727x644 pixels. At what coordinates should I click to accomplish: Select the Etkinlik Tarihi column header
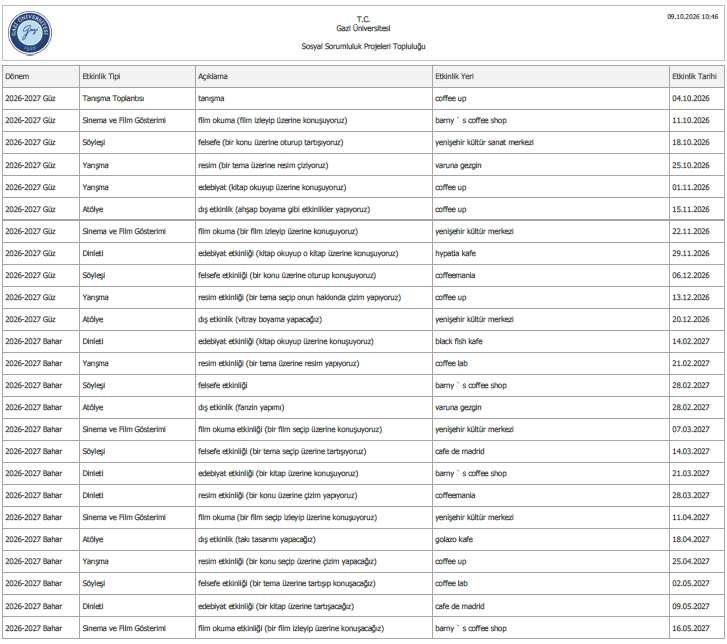tap(697, 77)
